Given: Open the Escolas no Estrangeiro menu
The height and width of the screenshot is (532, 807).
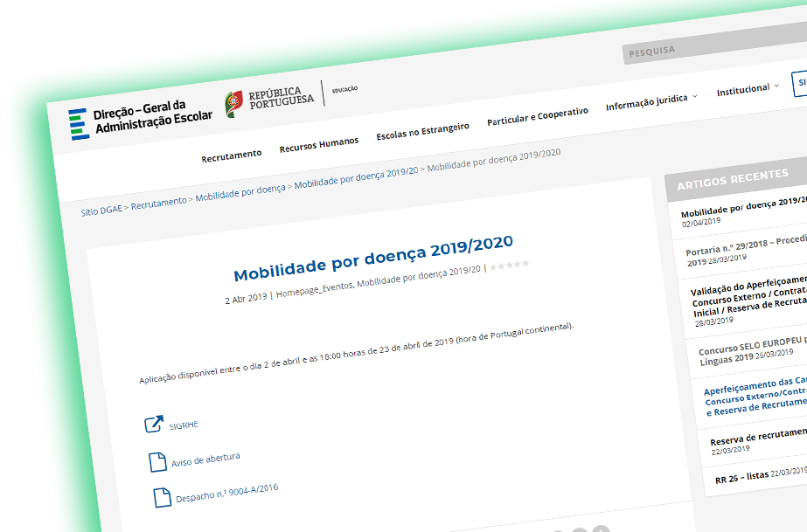Looking at the screenshot, I should click(422, 133).
